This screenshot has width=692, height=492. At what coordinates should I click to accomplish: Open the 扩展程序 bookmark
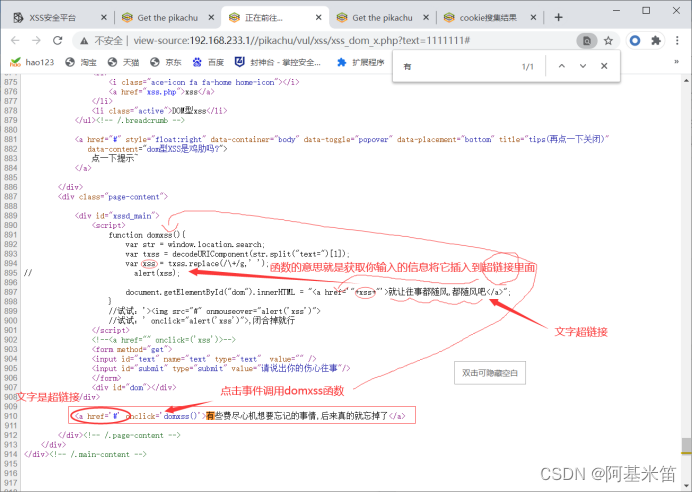361,62
